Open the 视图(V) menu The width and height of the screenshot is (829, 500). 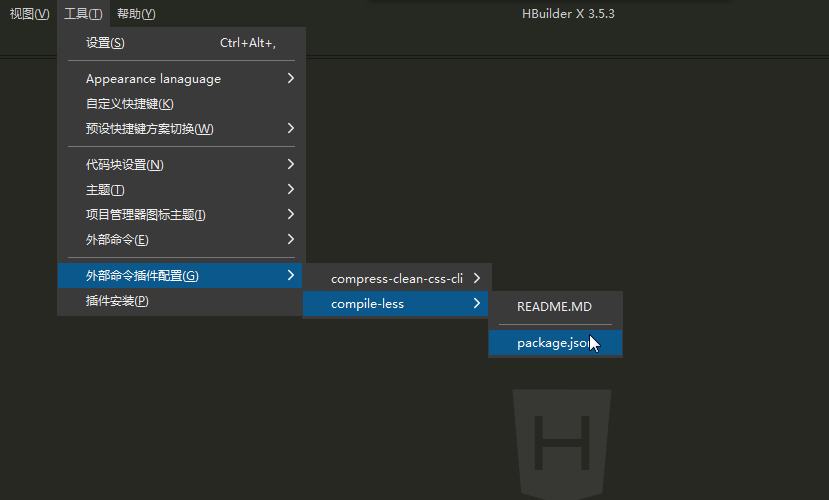coord(30,14)
